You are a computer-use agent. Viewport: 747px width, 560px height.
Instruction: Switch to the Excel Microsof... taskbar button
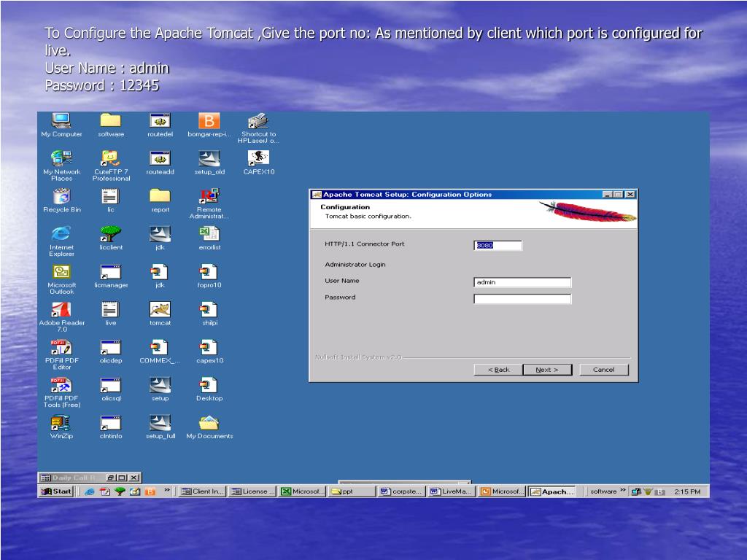[x=303, y=491]
